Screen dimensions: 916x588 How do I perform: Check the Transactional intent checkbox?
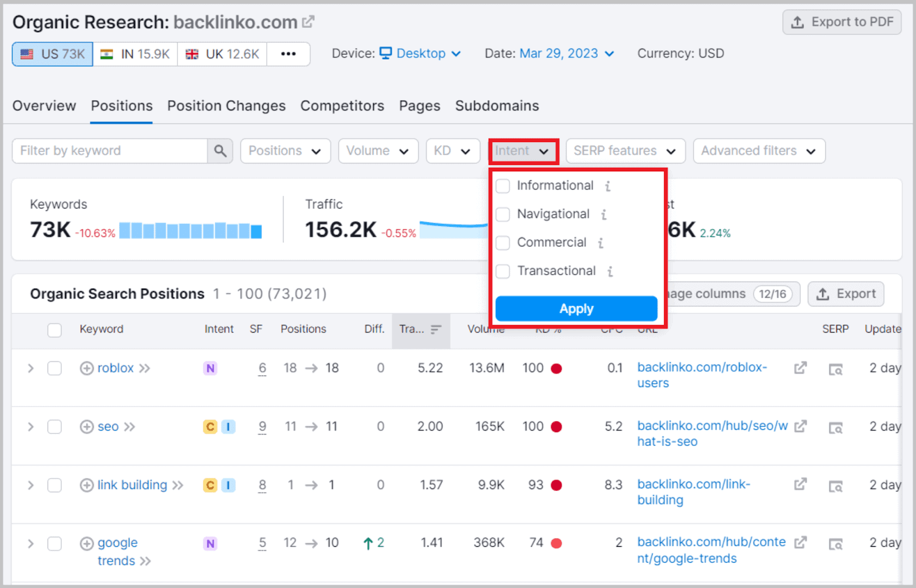[503, 271]
